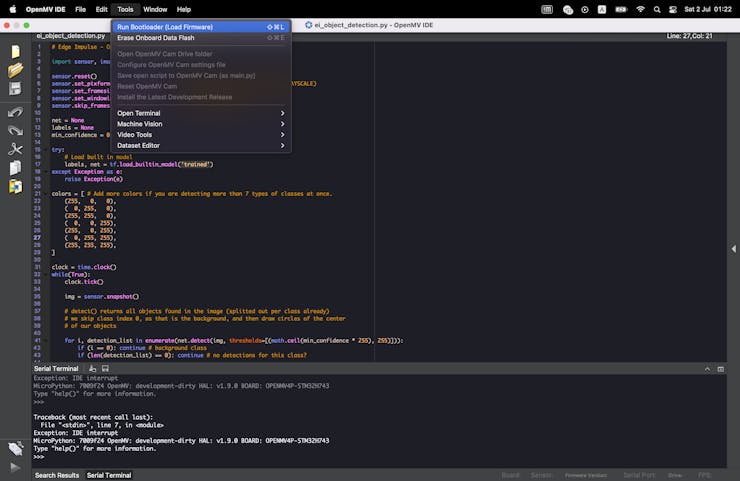Click the Undo arrow icon
Image resolution: width=740 pixels, height=481 pixels.
15,112
